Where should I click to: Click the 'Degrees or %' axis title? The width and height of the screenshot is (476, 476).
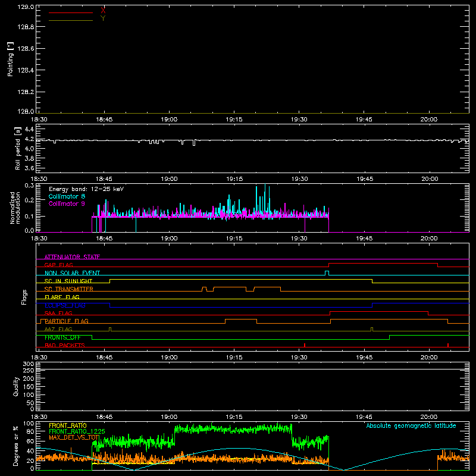coord(16,446)
